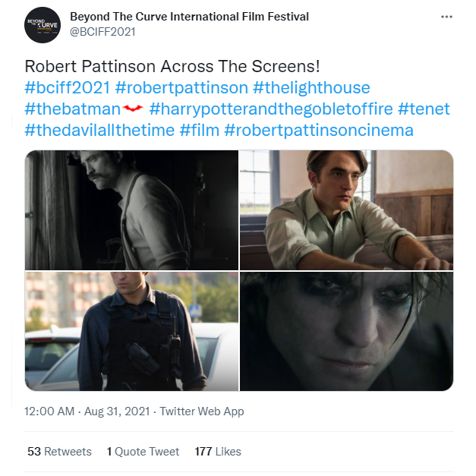View the 177 Likes list

(x=218, y=451)
